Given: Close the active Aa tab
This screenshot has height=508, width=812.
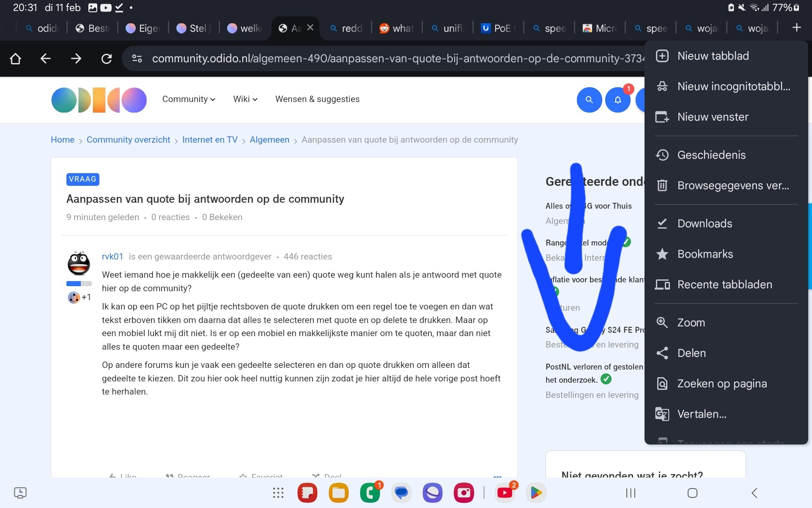Looking at the screenshot, I should (310, 28).
